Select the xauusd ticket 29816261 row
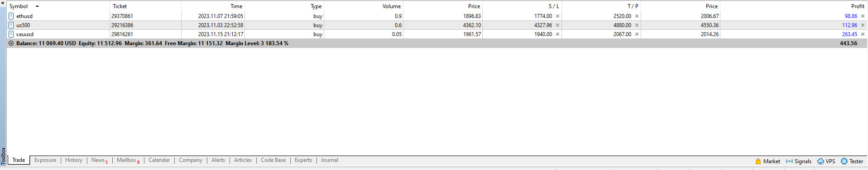868x170 pixels. point(437,34)
